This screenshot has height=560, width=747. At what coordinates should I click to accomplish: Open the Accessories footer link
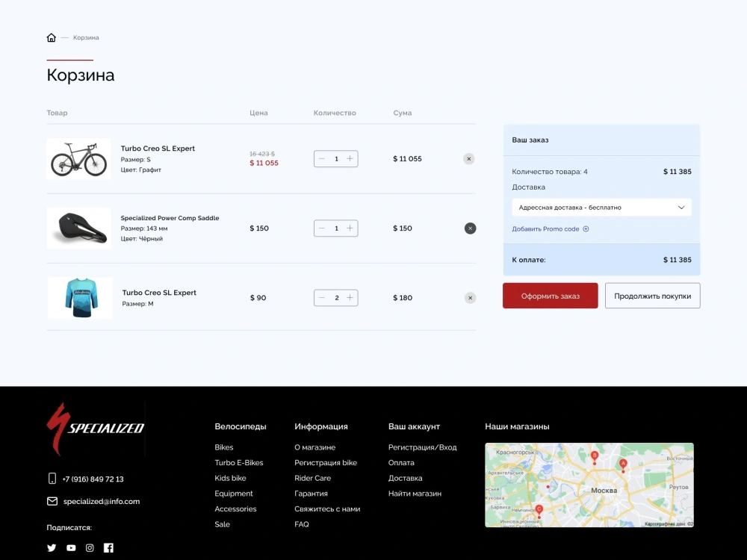click(235, 509)
